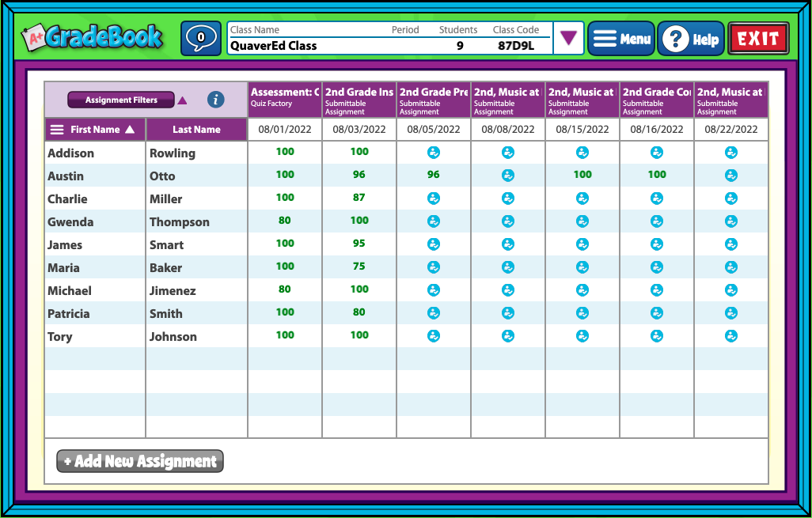The height and width of the screenshot is (518, 812).
Task: Open Austin's submission icon for 08/08/2022
Action: tap(508, 176)
